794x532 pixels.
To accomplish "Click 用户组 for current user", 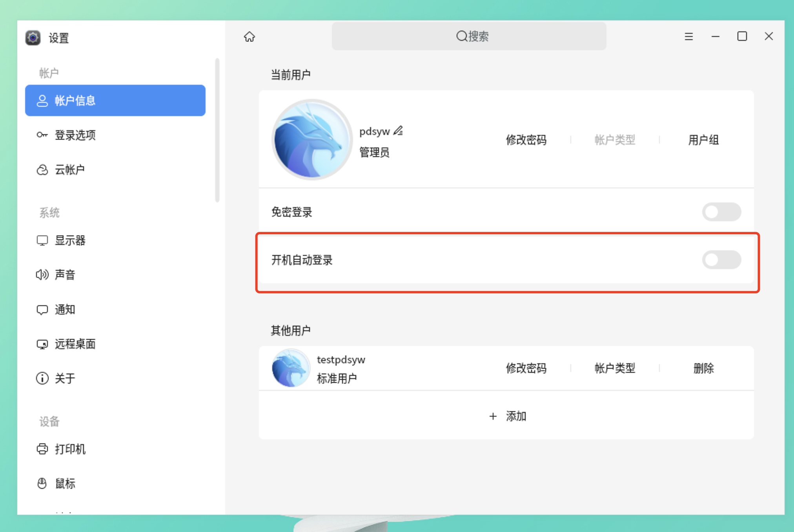I will (x=703, y=140).
